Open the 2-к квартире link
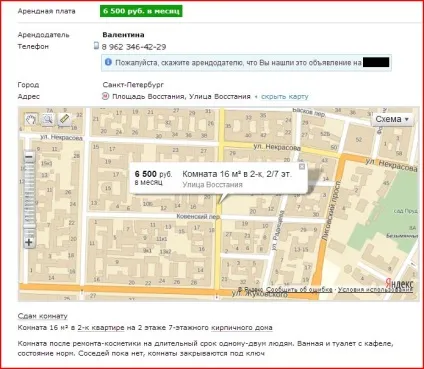The height and width of the screenshot is (369, 424). [101, 328]
